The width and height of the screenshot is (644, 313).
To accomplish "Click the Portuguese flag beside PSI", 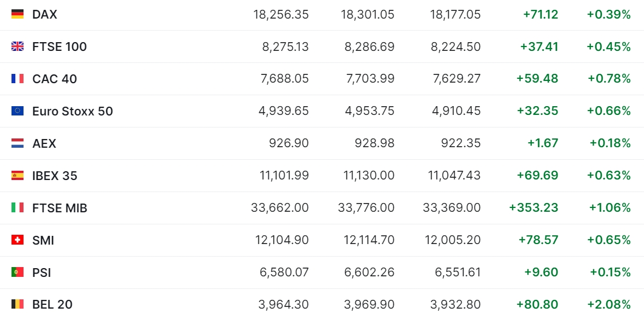I will click(18, 273).
